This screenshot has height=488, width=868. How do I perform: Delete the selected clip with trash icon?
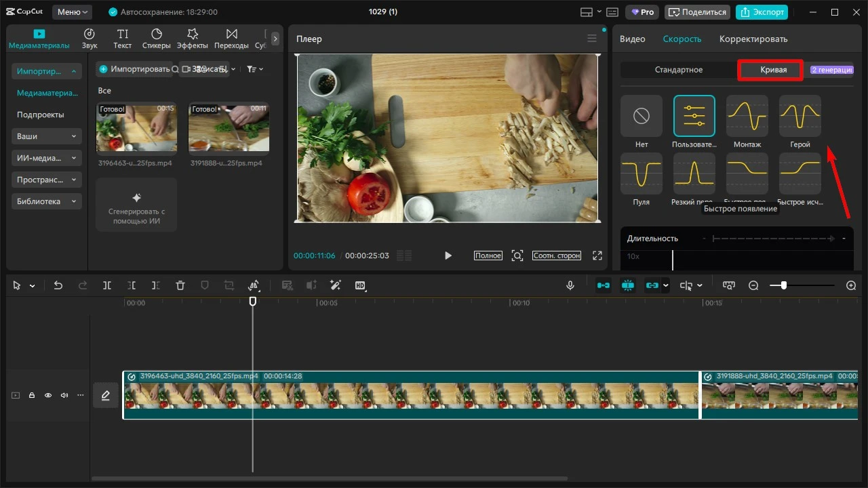(x=180, y=286)
